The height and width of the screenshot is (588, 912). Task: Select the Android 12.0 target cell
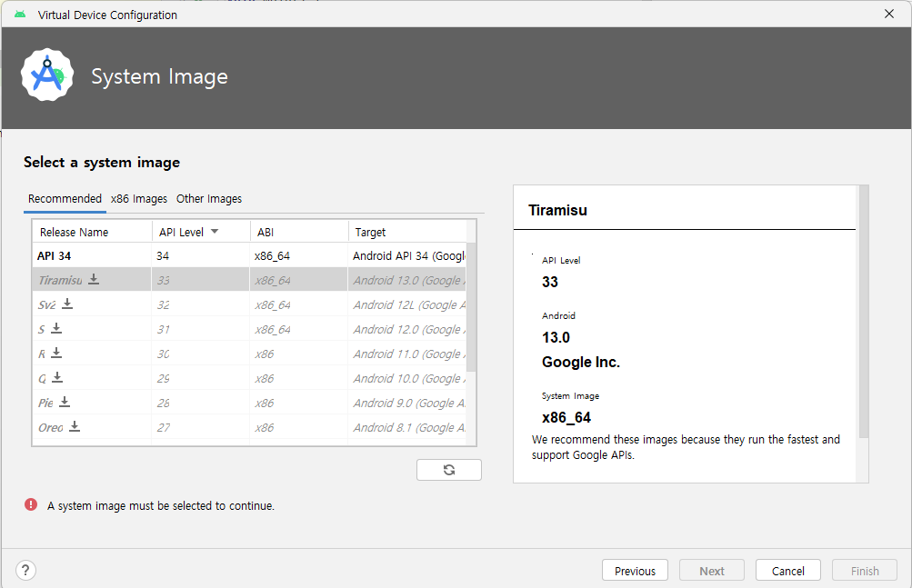[x=407, y=329]
